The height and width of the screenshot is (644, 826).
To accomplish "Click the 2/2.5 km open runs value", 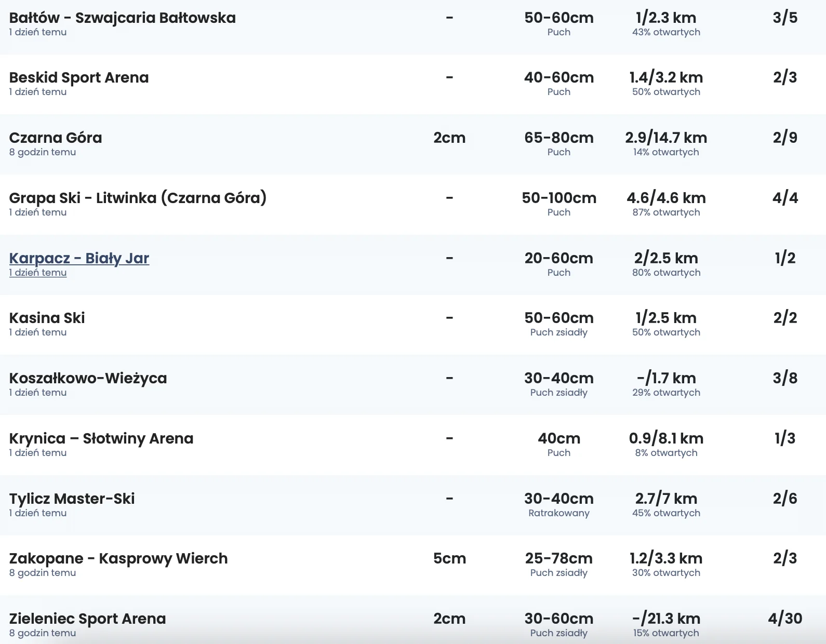I will click(x=666, y=258).
